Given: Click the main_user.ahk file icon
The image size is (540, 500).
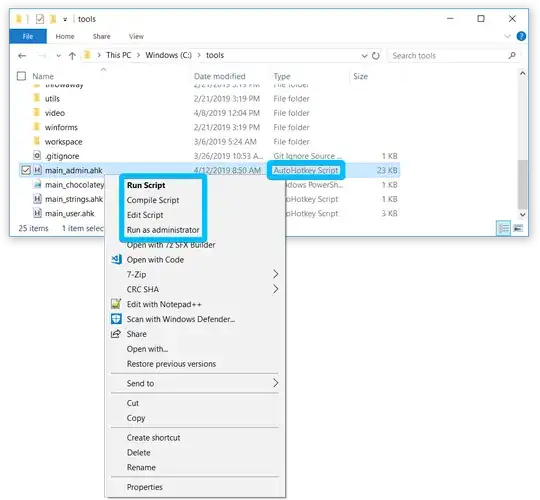Looking at the screenshot, I should (37, 213).
